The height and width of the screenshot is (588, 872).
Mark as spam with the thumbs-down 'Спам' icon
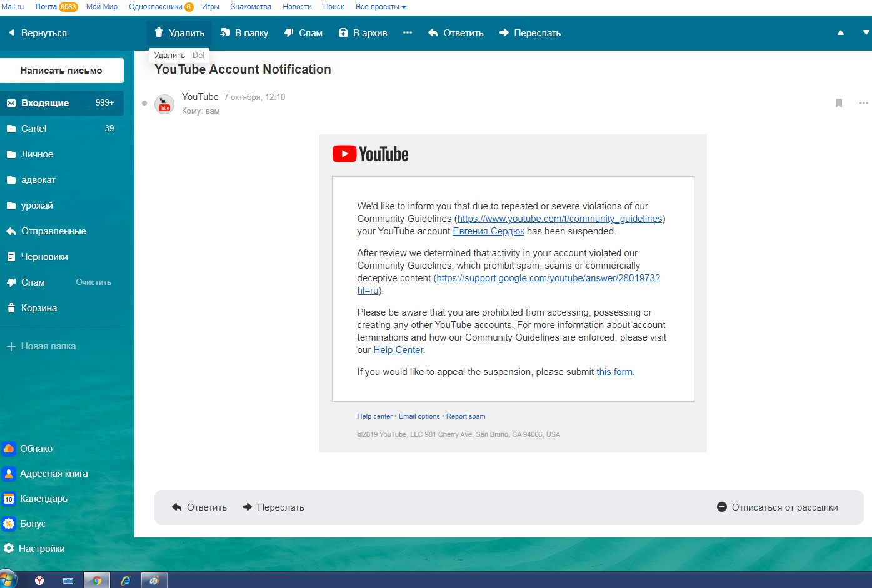click(289, 32)
